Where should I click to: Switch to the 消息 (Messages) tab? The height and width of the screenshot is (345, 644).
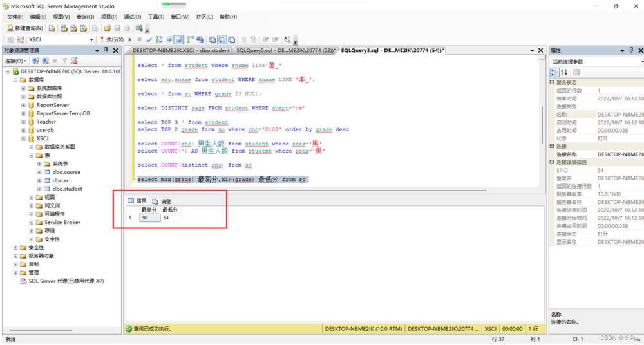pos(161,201)
